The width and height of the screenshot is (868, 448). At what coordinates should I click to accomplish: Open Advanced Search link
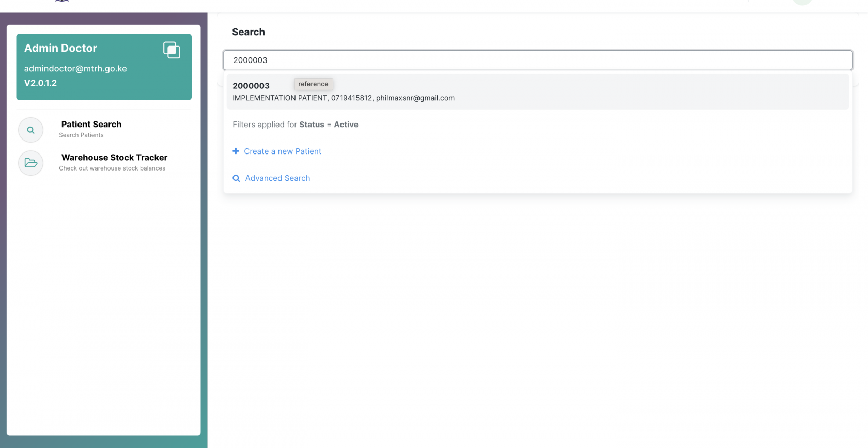click(x=277, y=178)
